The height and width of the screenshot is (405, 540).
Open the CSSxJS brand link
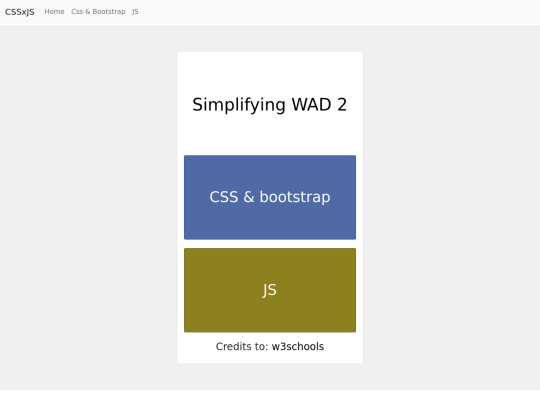pyautogui.click(x=20, y=12)
